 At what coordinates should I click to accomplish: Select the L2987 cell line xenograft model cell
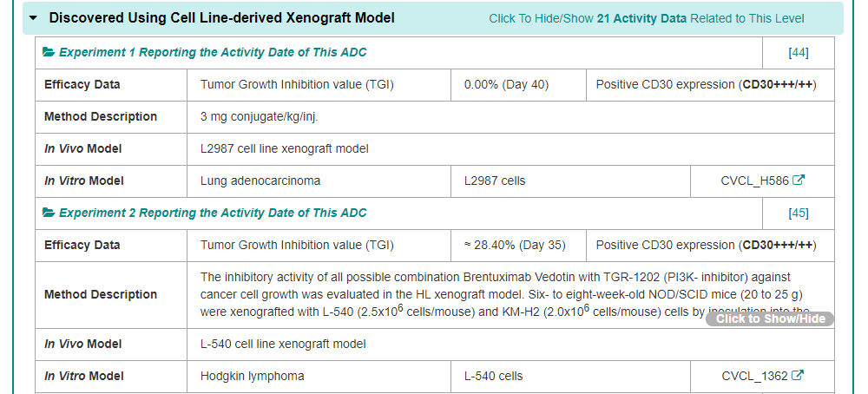285,149
